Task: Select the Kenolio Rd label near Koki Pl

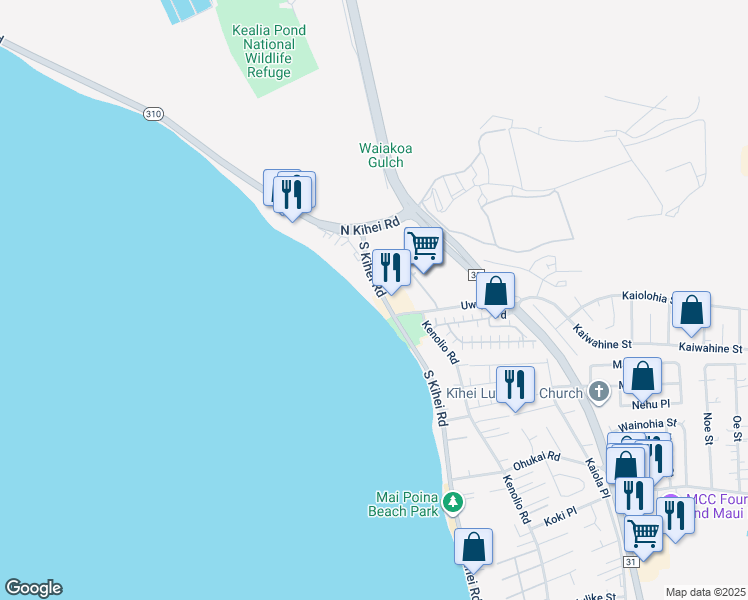Action: pyautogui.click(x=517, y=499)
